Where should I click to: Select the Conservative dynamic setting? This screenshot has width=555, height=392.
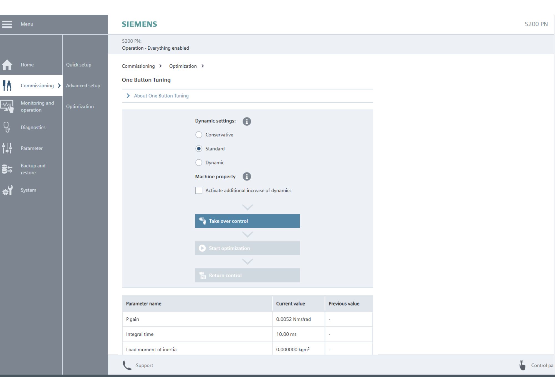(199, 135)
